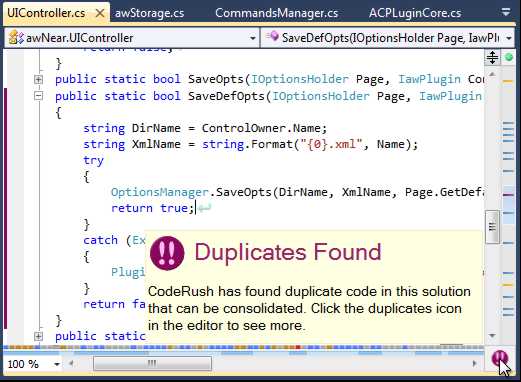The height and width of the screenshot is (382, 521).
Task: Click the purple marker in the marker bar
Action: [508, 194]
